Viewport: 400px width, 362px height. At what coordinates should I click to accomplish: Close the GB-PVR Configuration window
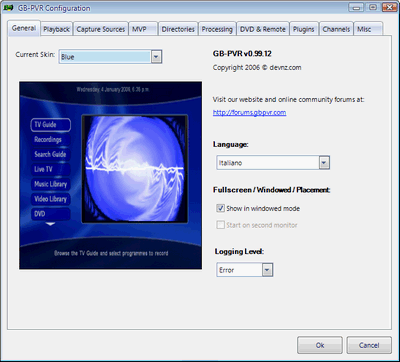389,7
